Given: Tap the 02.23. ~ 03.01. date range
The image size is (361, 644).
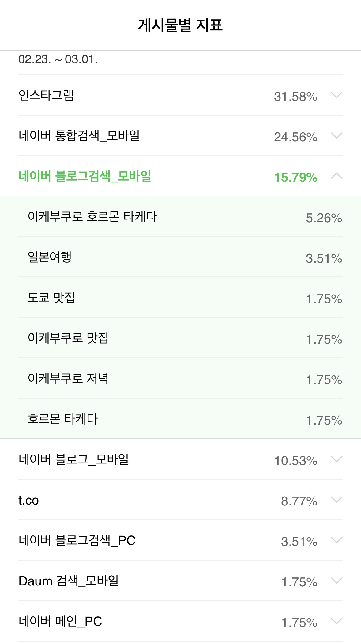Looking at the screenshot, I should (58, 59).
